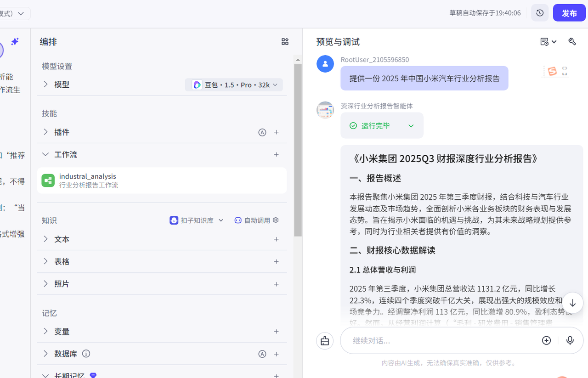Screen dimensions: 588x378
Task: Click the scroll-up arrow of the 编排 panel
Action: [x=298, y=60]
